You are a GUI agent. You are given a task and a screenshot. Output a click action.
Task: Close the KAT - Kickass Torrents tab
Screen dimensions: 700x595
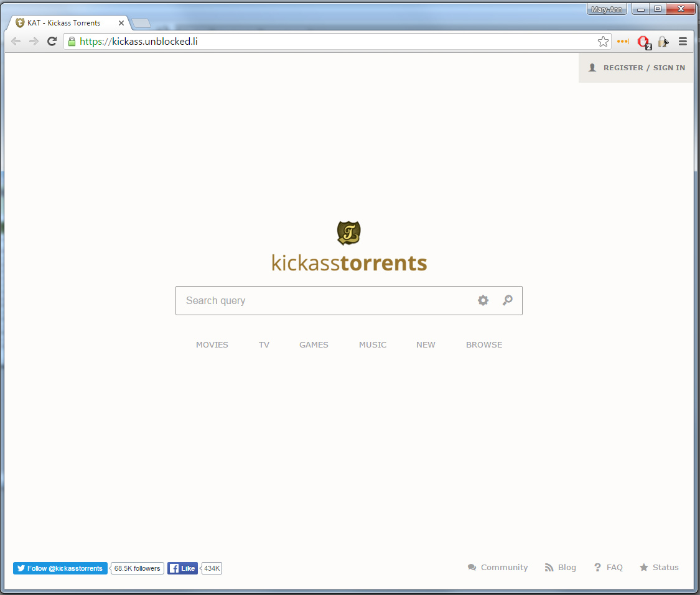(x=121, y=23)
